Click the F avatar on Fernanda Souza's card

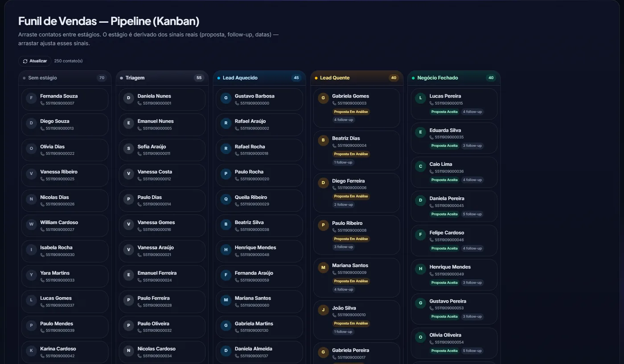[31, 98]
